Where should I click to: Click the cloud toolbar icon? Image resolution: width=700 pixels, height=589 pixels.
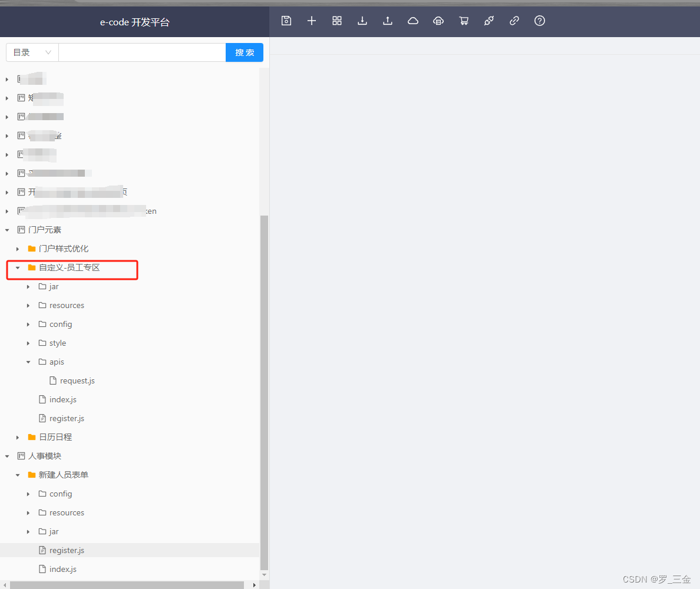coord(413,21)
